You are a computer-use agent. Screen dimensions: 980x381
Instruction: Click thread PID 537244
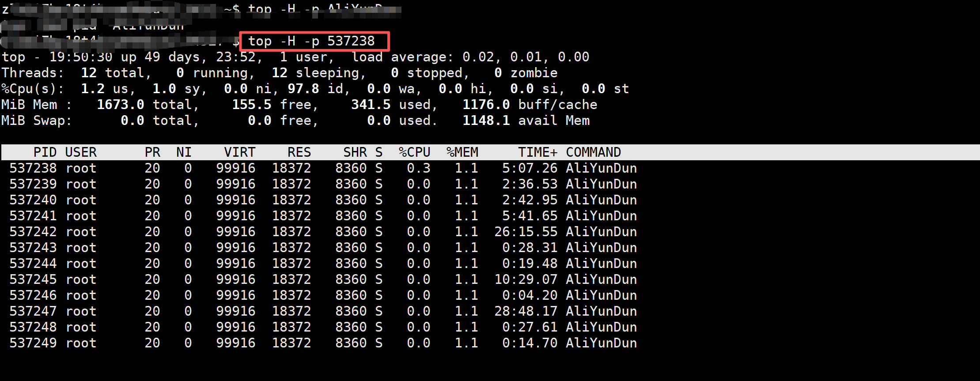(33, 264)
